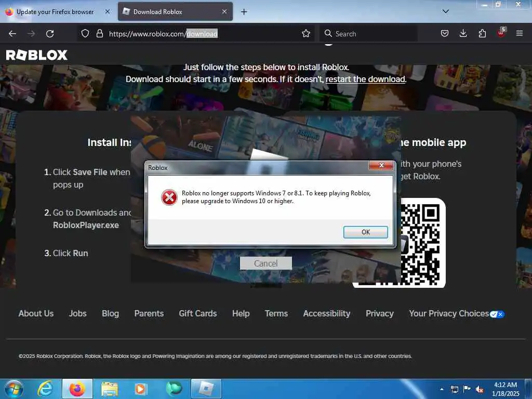Select the Download Roblox tab
532x399 pixels.
(176, 11)
